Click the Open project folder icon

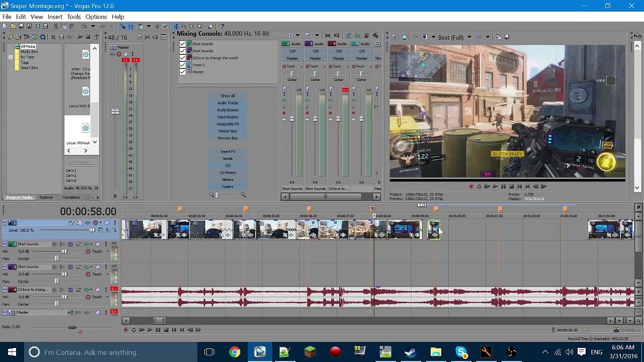point(13,26)
